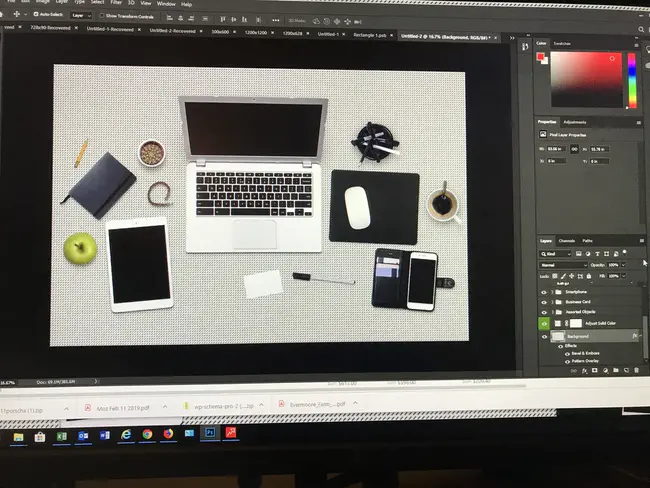Click link layers icon at panel bottom
Viewport: 650px width, 488px height.
574,371
